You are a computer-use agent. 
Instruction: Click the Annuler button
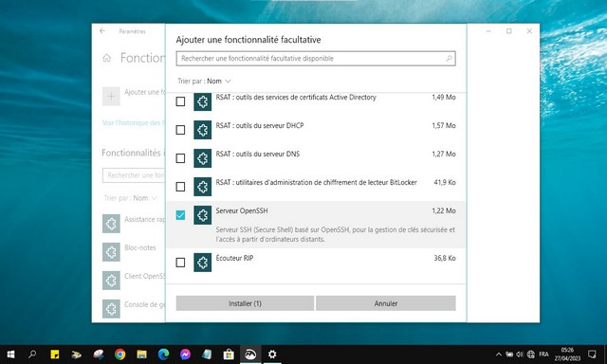tap(386, 303)
